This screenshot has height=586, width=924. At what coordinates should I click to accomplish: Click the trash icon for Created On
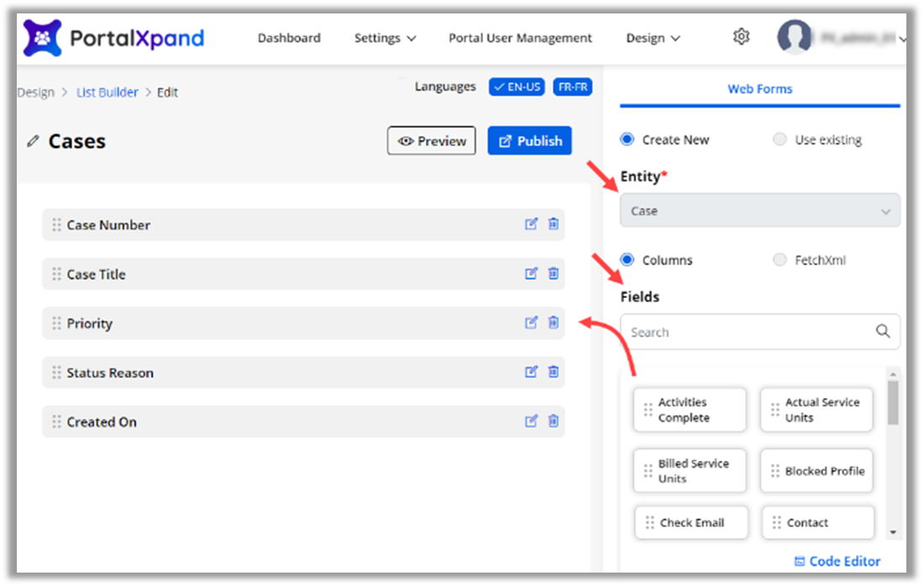pyautogui.click(x=554, y=421)
